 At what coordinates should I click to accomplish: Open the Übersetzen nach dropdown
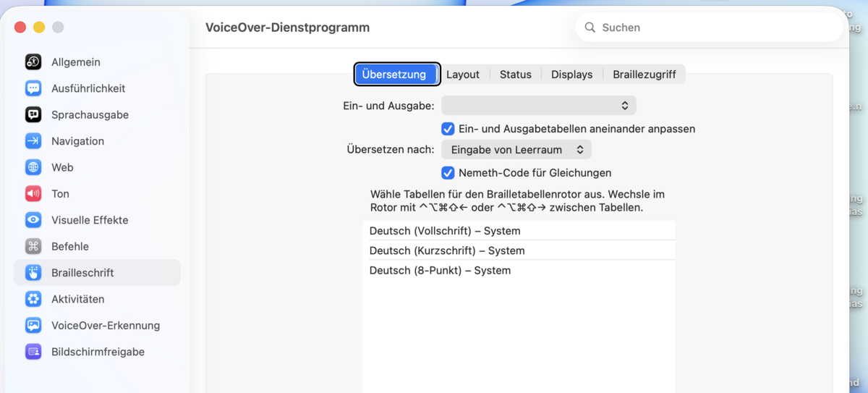pos(516,150)
